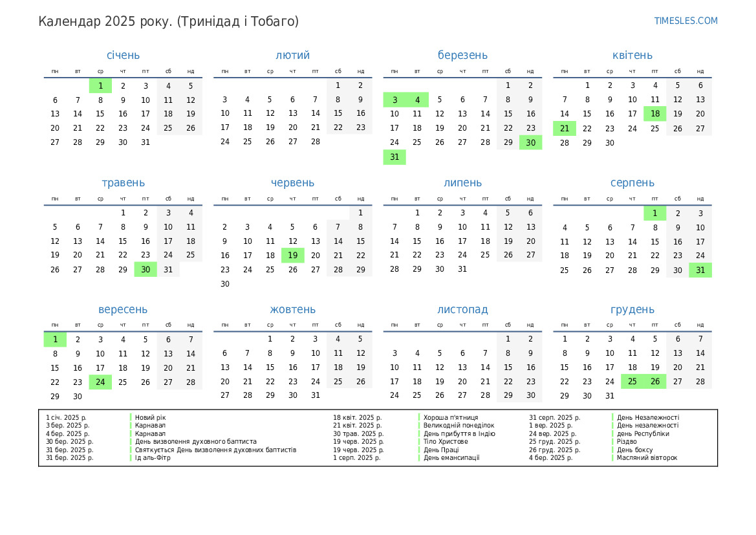
Task: Select the День боксу legend entry
Action: (634, 450)
